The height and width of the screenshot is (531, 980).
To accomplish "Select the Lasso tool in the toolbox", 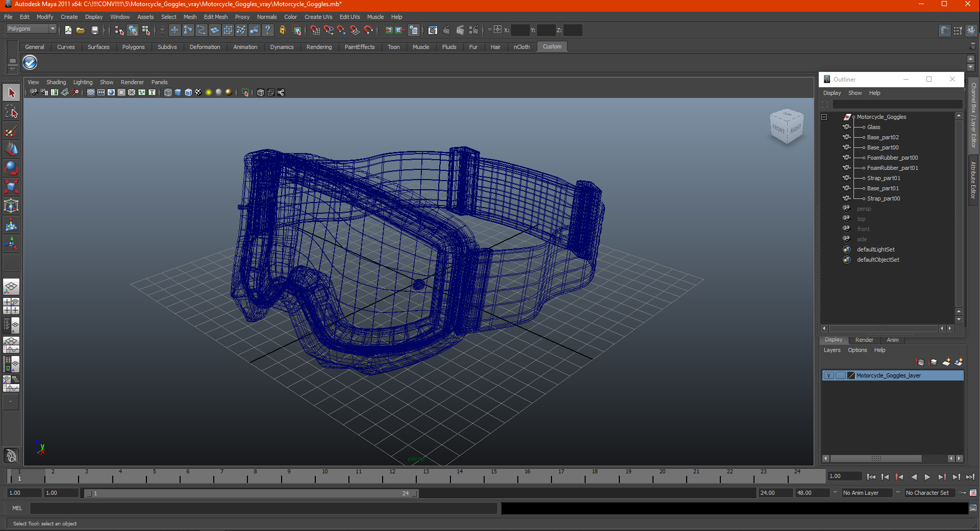I will [x=11, y=112].
